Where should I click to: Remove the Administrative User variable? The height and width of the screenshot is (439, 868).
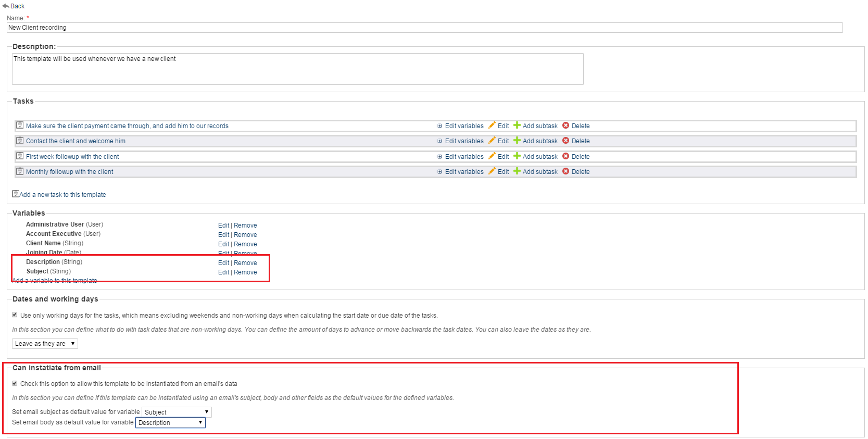(x=245, y=225)
